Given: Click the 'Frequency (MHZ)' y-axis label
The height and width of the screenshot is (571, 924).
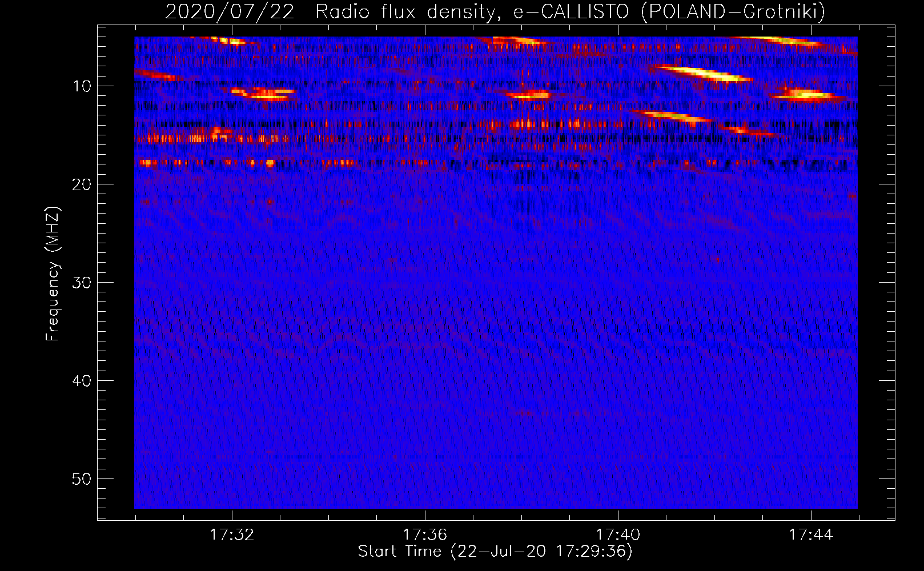Looking at the screenshot, I should 53,274.
